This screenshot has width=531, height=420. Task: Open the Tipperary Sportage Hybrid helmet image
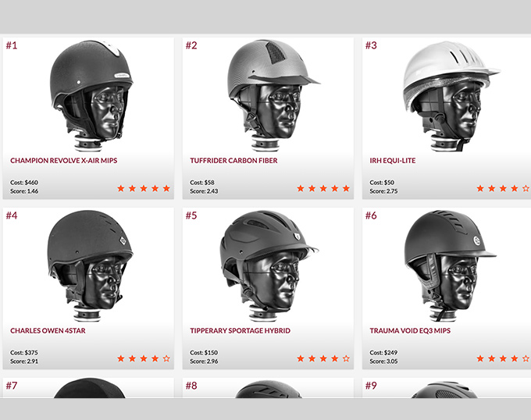[269, 265]
